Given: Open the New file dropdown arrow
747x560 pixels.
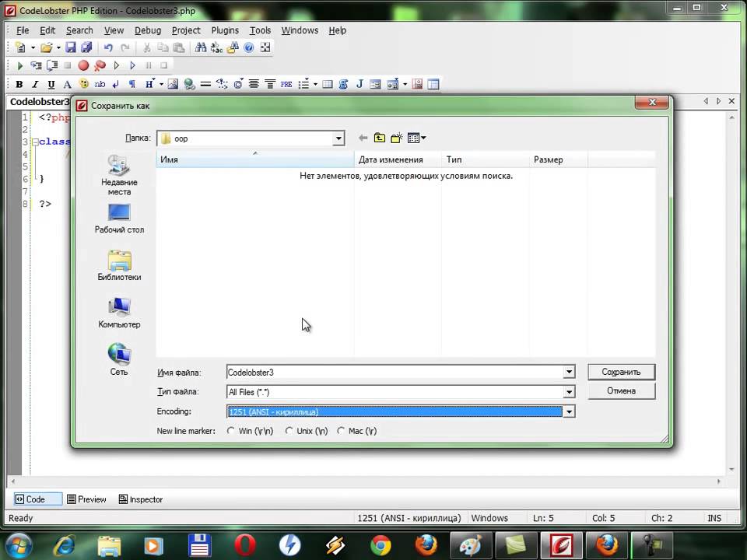Looking at the screenshot, I should click(x=33, y=47).
